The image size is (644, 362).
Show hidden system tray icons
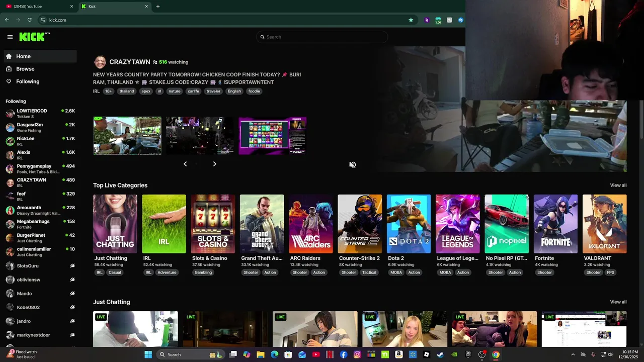pos(573,354)
